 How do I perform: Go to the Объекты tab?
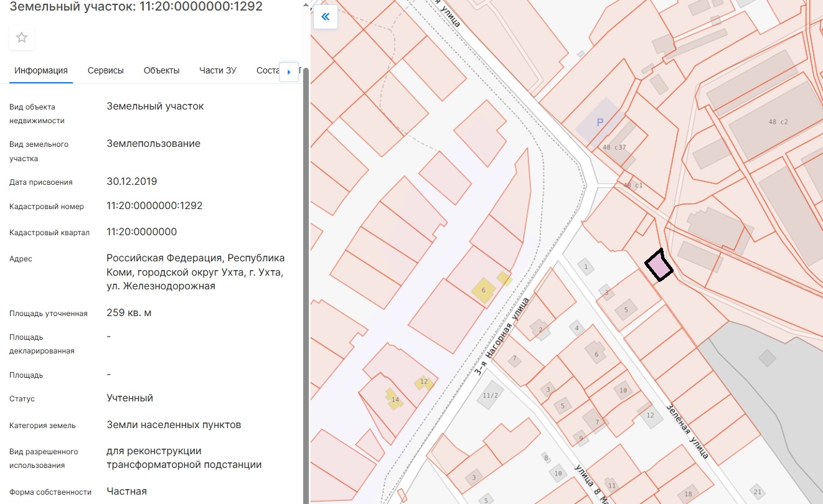[161, 70]
